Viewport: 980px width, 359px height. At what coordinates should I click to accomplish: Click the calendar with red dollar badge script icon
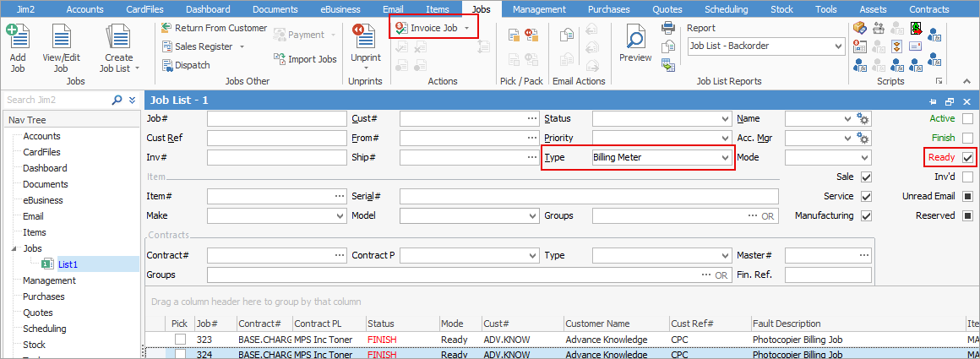(x=859, y=46)
